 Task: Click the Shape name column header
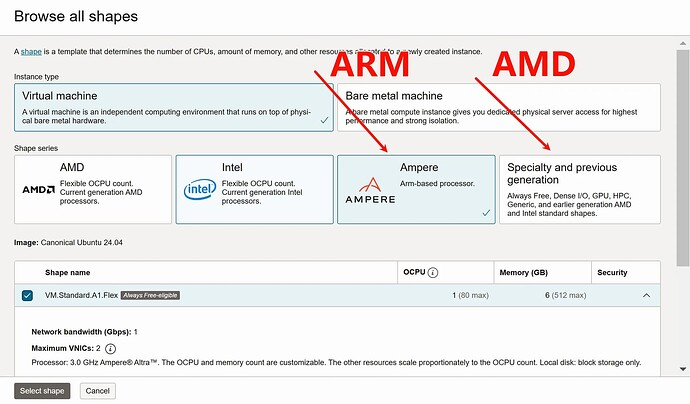pyautogui.click(x=67, y=272)
